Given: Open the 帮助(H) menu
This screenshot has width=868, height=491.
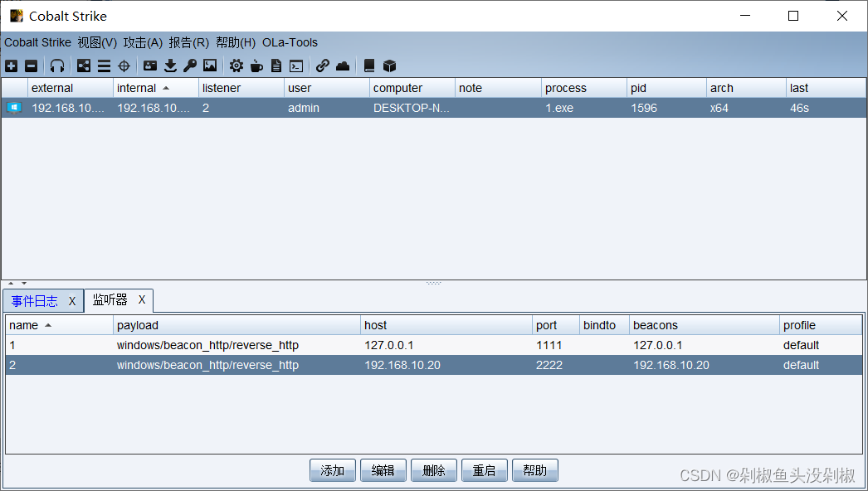Looking at the screenshot, I should (236, 42).
